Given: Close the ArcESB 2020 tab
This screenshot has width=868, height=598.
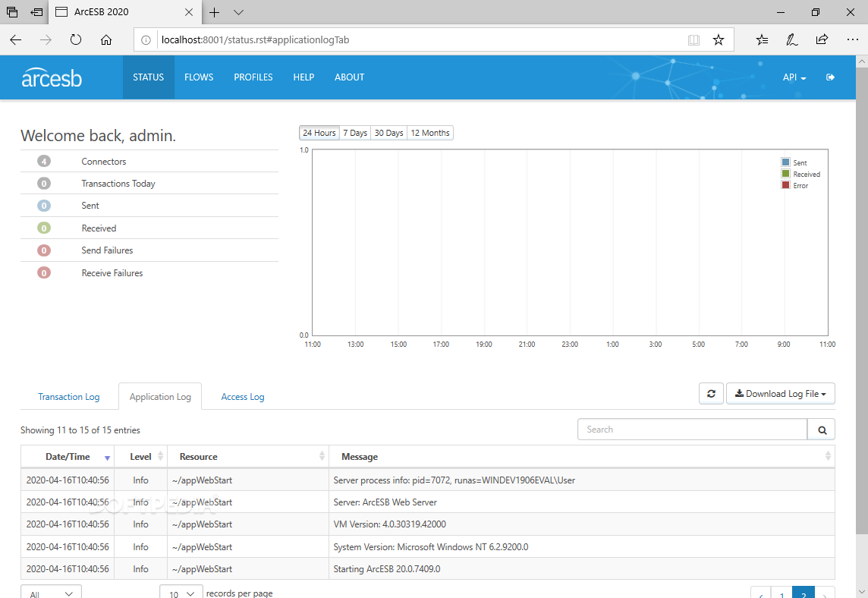Looking at the screenshot, I should [189, 12].
